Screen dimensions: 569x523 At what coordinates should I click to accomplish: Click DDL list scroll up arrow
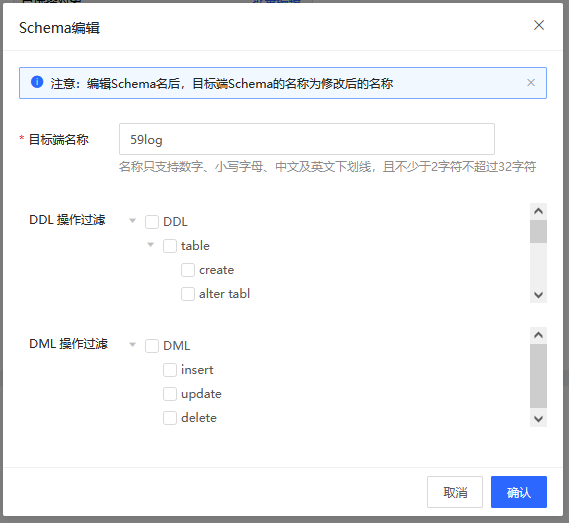click(x=539, y=211)
